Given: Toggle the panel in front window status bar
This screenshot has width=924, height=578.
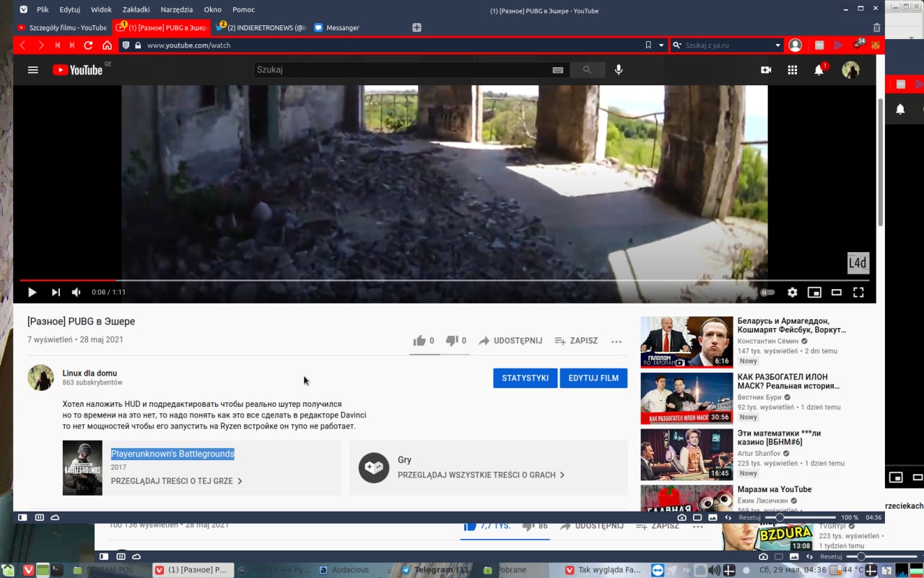Looking at the screenshot, I should [x=22, y=517].
